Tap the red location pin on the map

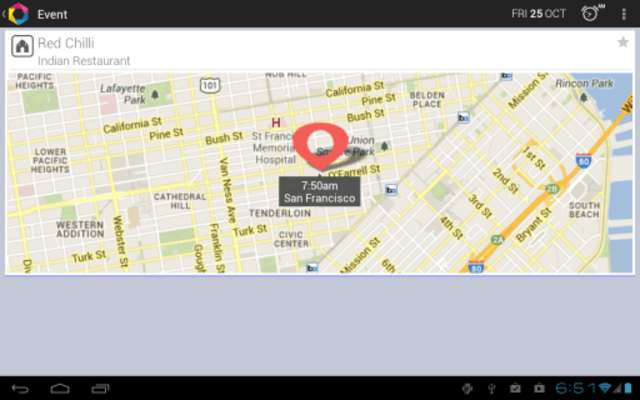320,145
